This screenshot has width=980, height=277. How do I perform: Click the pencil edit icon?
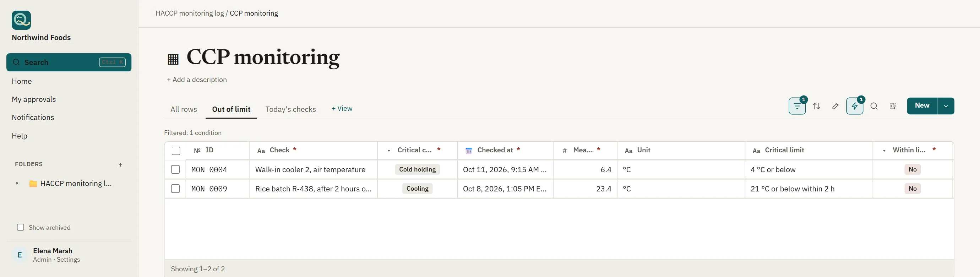[835, 106]
